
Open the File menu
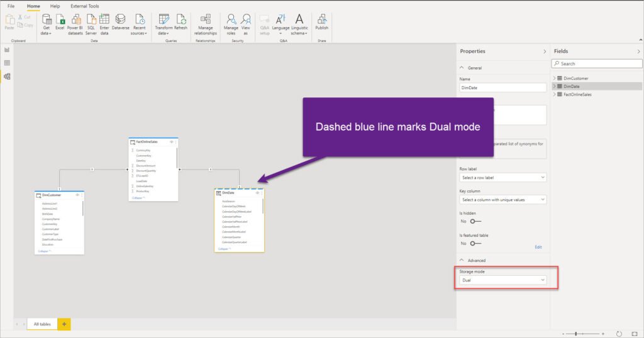point(11,6)
